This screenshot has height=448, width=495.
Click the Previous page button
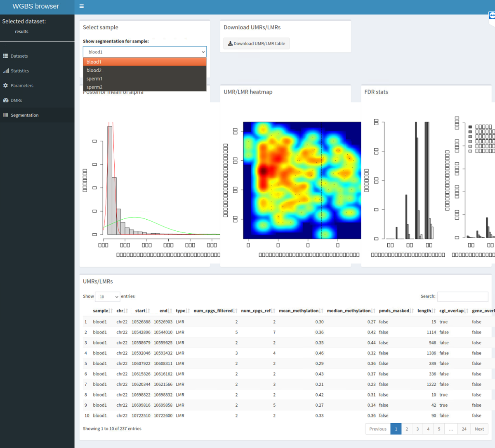click(x=378, y=429)
